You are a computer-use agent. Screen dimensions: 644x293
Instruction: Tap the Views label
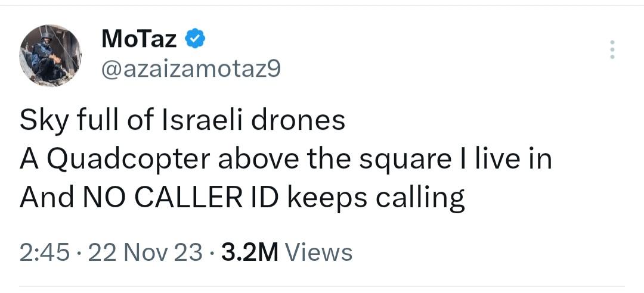point(318,253)
